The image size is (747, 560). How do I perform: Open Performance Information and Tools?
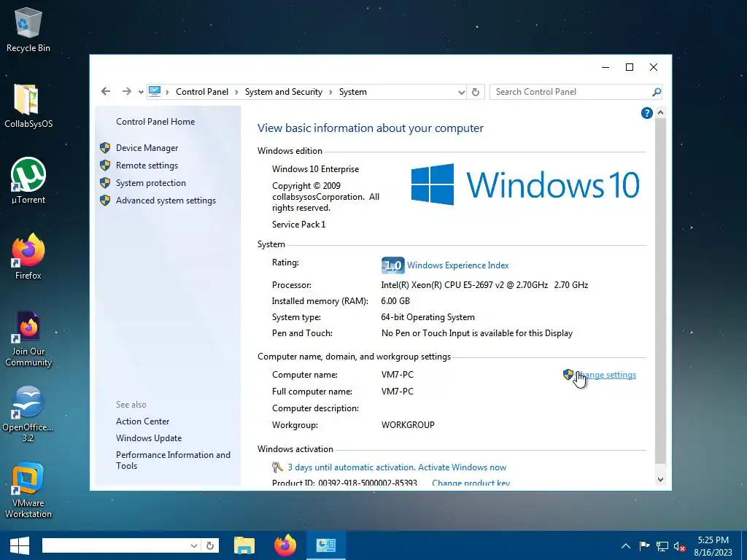point(173,460)
